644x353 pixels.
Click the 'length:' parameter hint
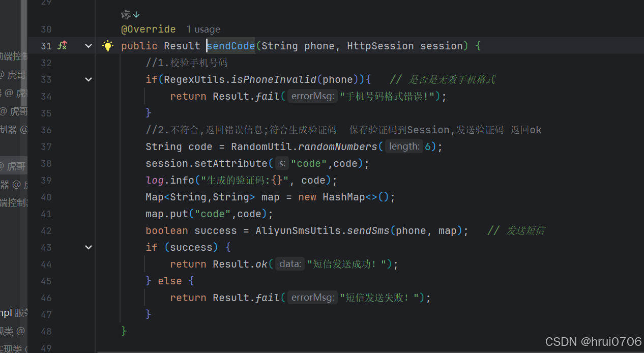pos(404,146)
